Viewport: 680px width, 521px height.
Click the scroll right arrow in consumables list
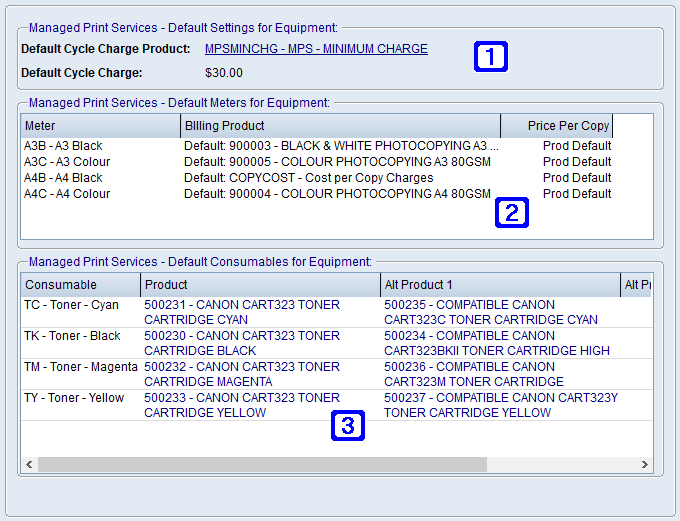point(645,465)
